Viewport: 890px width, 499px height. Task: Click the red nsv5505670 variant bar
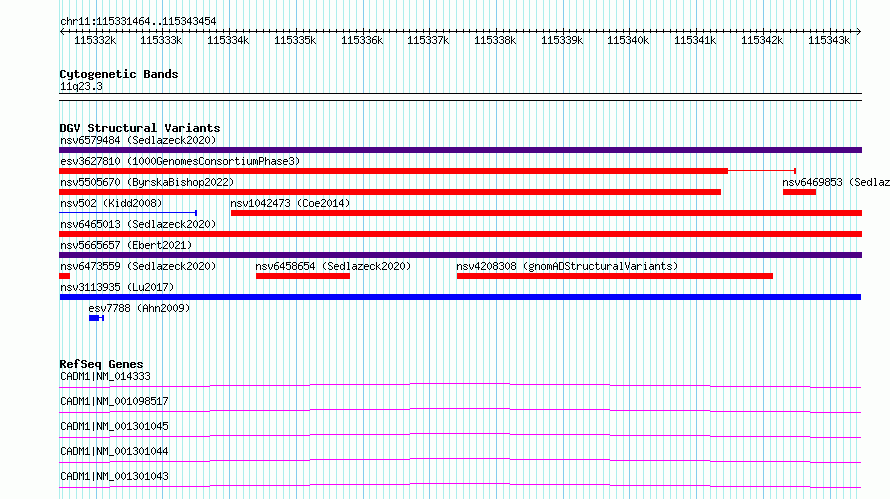click(390, 192)
